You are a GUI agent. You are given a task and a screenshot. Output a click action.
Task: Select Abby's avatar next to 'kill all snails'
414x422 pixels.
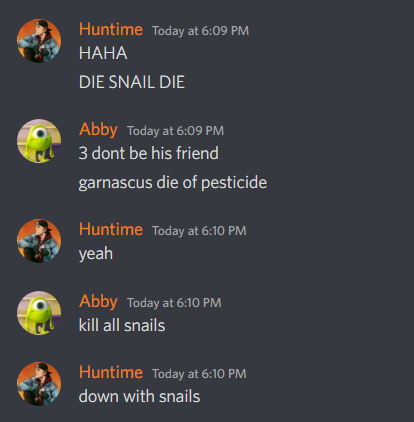tap(39, 313)
